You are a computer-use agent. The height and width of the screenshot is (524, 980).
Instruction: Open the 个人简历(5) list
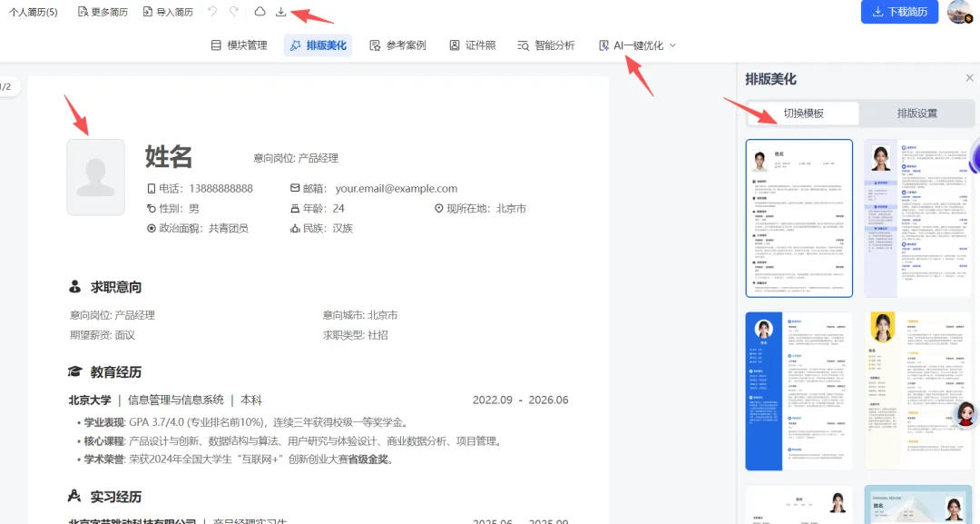point(34,12)
